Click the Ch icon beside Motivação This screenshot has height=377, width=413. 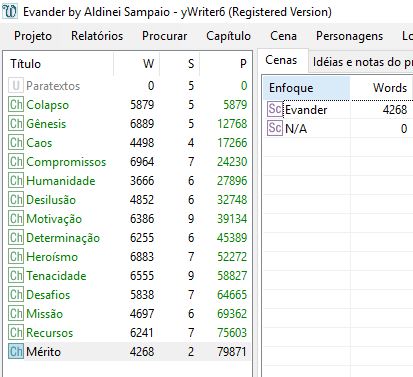click(16, 219)
